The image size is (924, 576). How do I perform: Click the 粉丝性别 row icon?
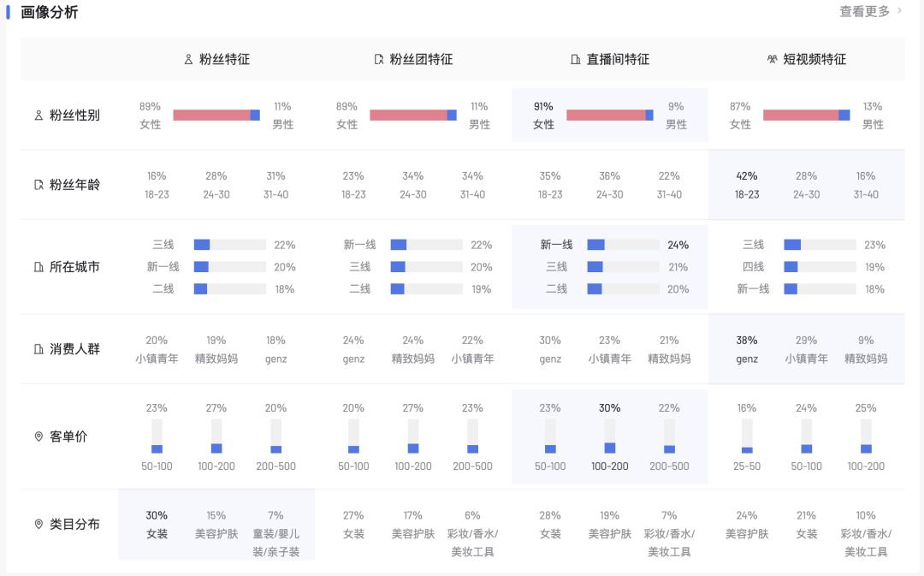(x=38, y=116)
